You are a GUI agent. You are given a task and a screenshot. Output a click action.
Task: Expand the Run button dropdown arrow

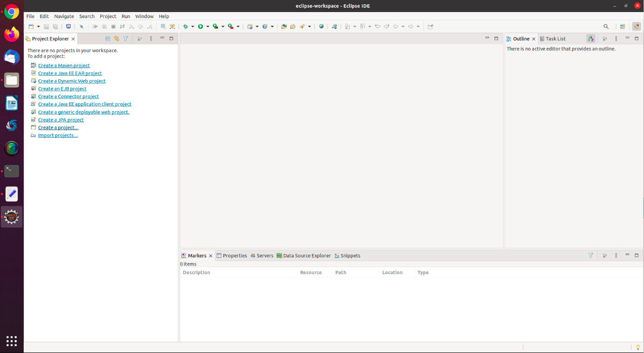pyautogui.click(x=208, y=27)
